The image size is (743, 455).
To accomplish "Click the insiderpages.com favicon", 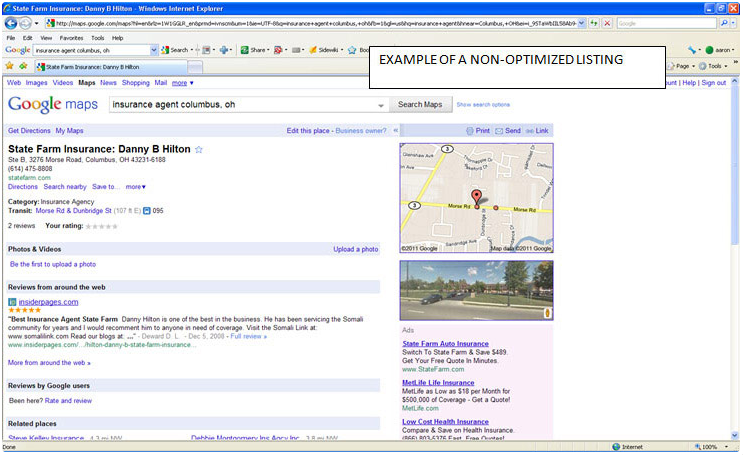I will tap(12, 302).
